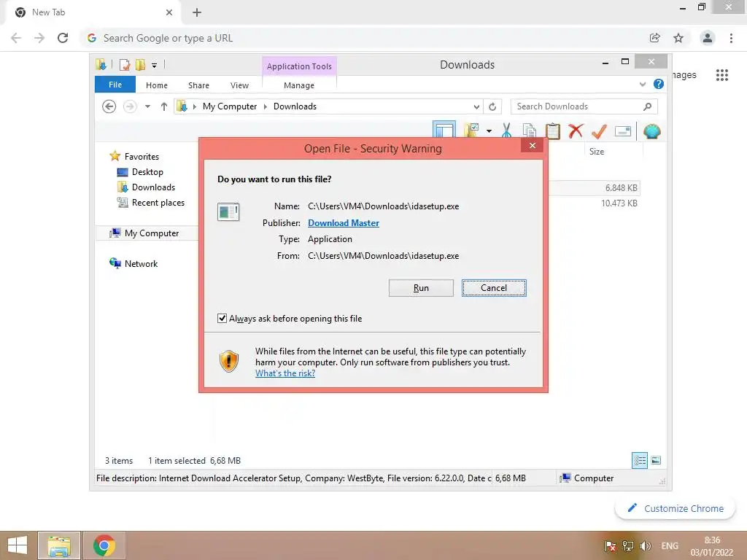
Task: Click the Copy icon in Explorer toolbar
Action: coord(529,131)
